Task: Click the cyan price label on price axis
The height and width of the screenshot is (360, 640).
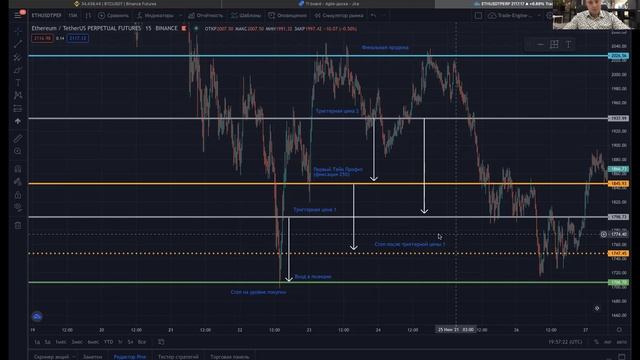Action: [618, 56]
